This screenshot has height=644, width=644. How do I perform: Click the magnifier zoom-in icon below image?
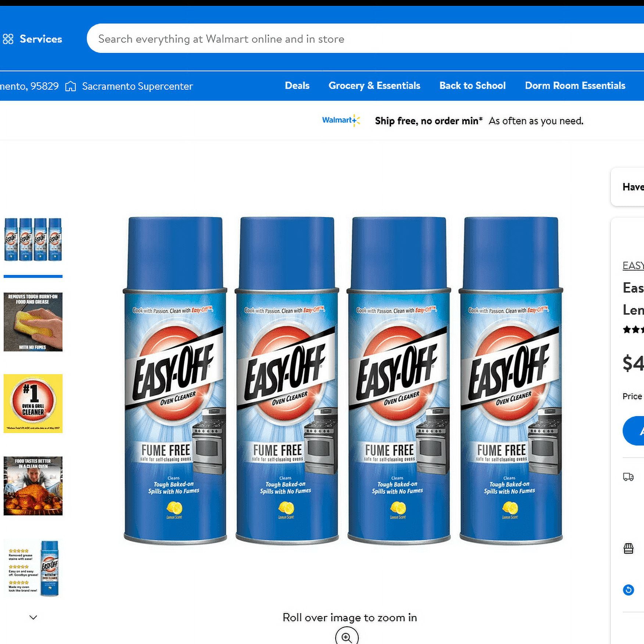[347, 637]
